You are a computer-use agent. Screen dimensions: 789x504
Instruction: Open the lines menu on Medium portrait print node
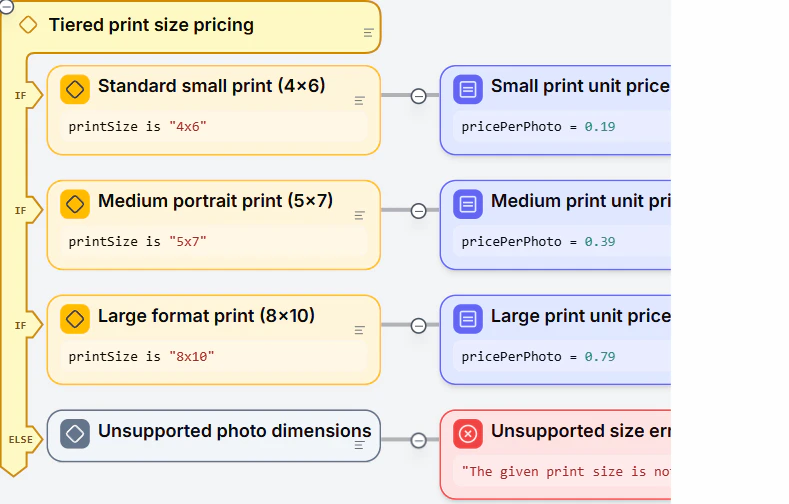359,215
